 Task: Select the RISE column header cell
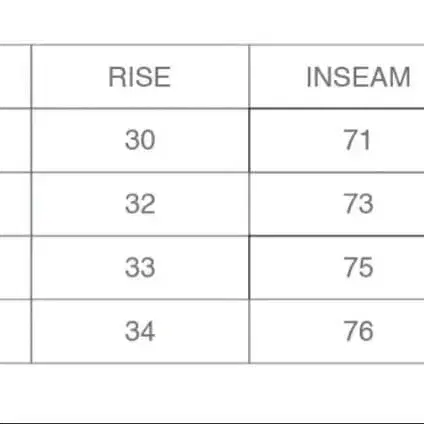[x=140, y=76]
